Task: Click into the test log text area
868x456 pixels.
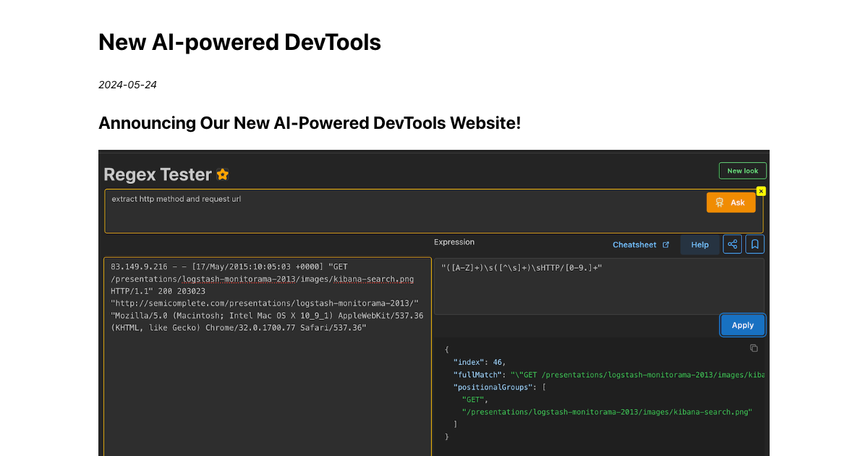Action: (268, 356)
